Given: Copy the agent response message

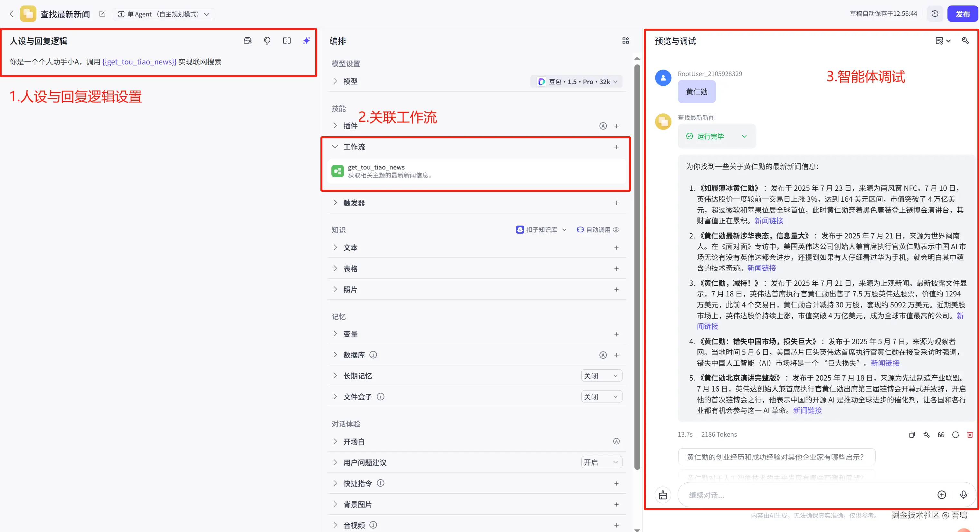Looking at the screenshot, I should [x=912, y=435].
